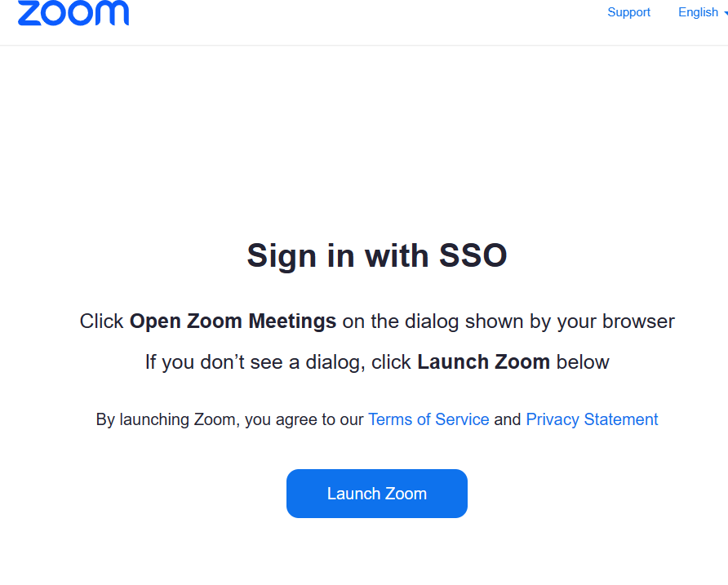Click the word 'and' between the two links

(507, 419)
